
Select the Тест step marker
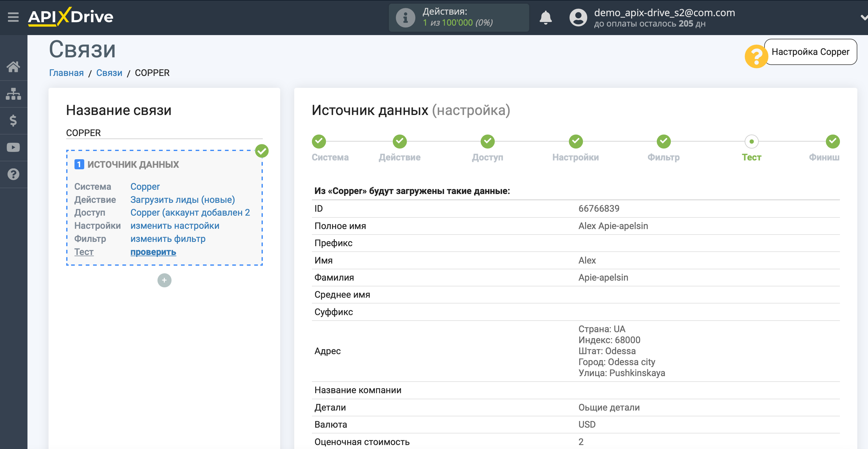tap(752, 142)
